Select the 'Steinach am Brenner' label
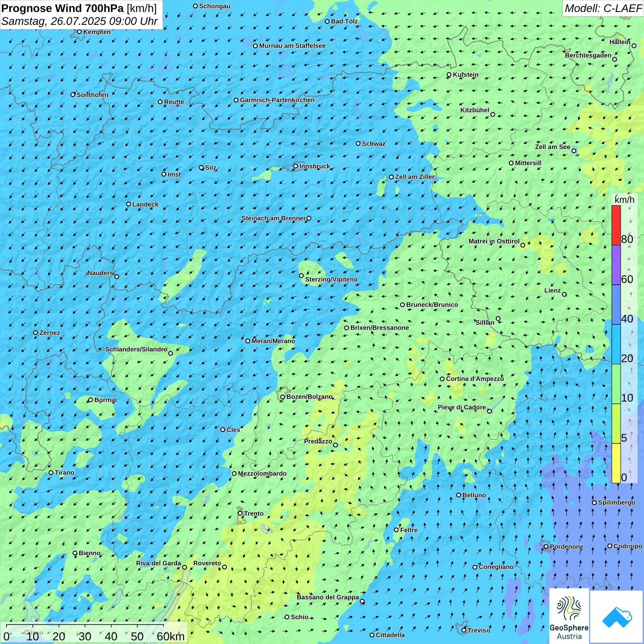Viewport: 644px width, 644px height. (x=273, y=218)
